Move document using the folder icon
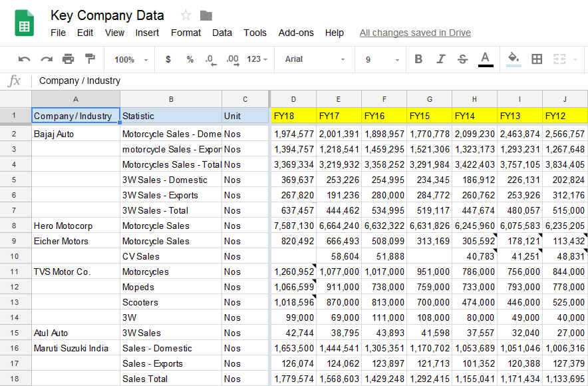The width and height of the screenshot is (588, 386). (206, 16)
